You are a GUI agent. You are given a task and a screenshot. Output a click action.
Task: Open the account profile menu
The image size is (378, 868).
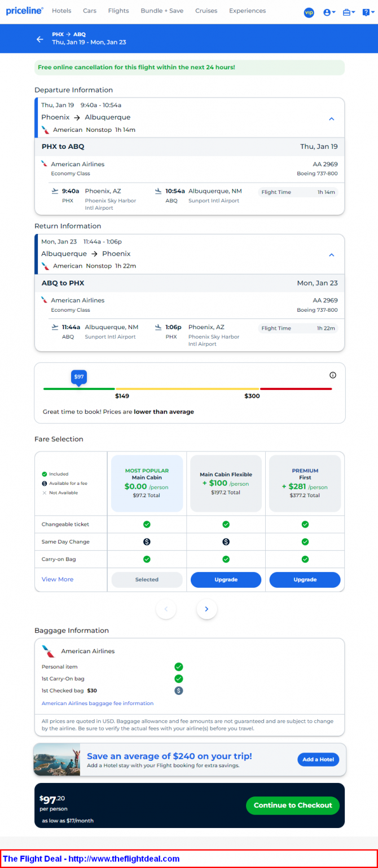point(329,12)
